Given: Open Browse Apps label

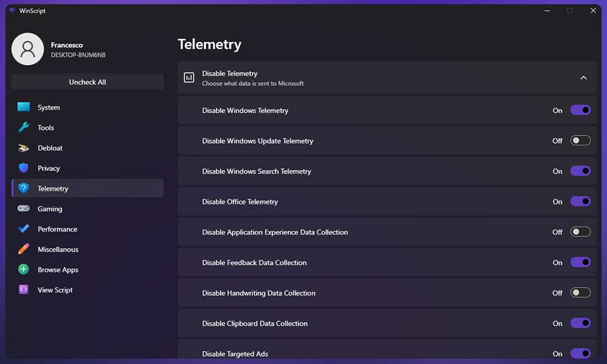Looking at the screenshot, I should [x=58, y=269].
